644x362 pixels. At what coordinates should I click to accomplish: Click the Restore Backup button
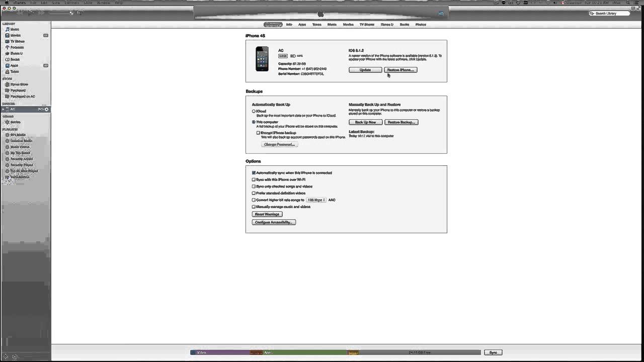click(x=401, y=122)
